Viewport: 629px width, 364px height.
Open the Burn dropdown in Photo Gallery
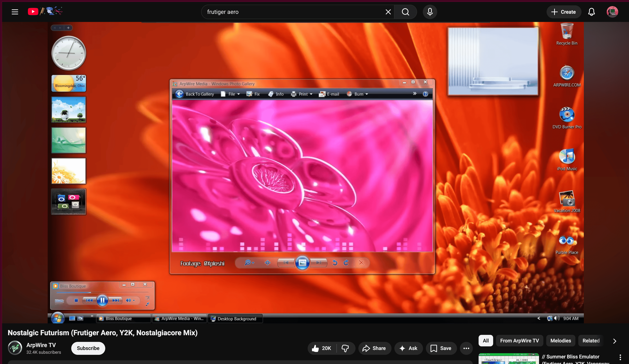click(x=358, y=94)
